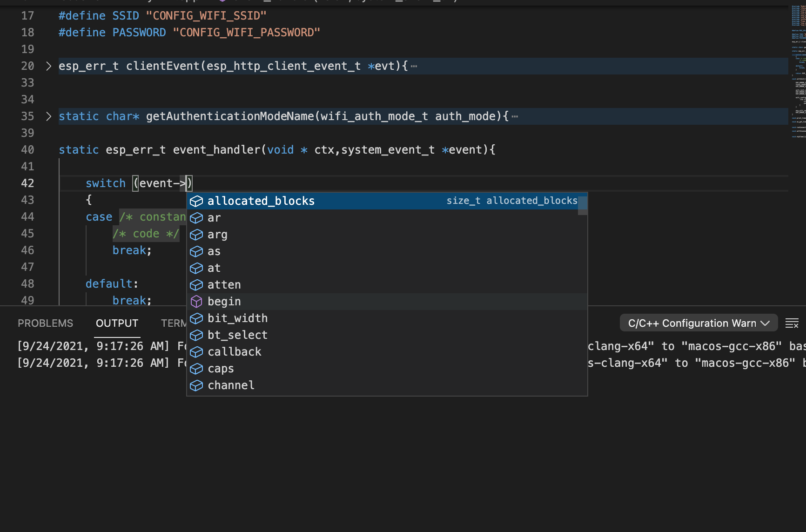Screen dimensions: 806x532
Task: Click the 'switch' keyword on line 42
Action: point(106,183)
